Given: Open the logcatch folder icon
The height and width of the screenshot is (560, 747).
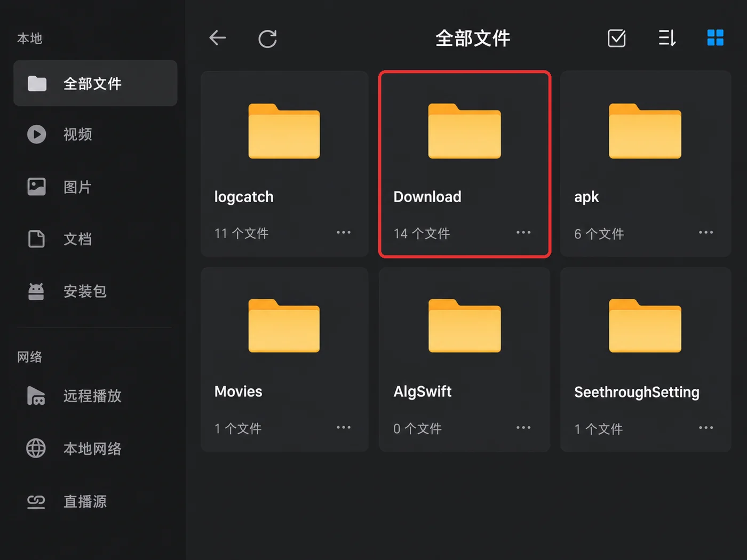Looking at the screenshot, I should pyautogui.click(x=284, y=131).
